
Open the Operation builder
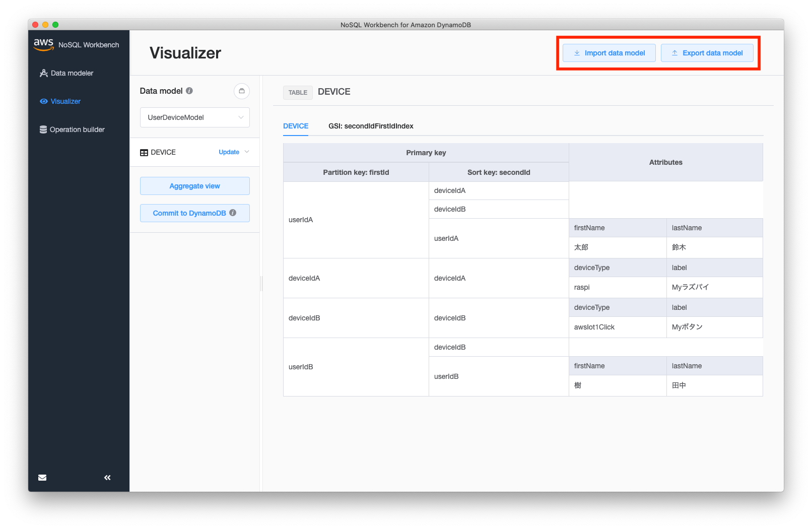[x=77, y=129]
